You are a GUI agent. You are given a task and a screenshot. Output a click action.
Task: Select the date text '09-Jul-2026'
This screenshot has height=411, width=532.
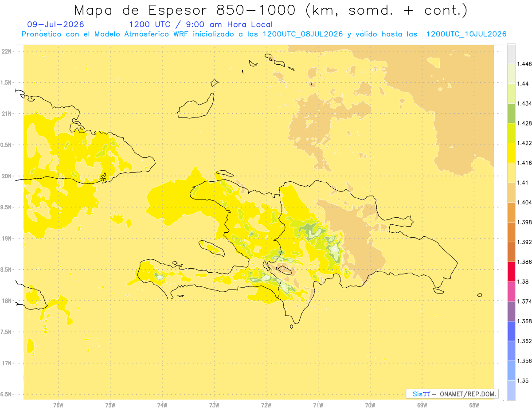(x=55, y=25)
